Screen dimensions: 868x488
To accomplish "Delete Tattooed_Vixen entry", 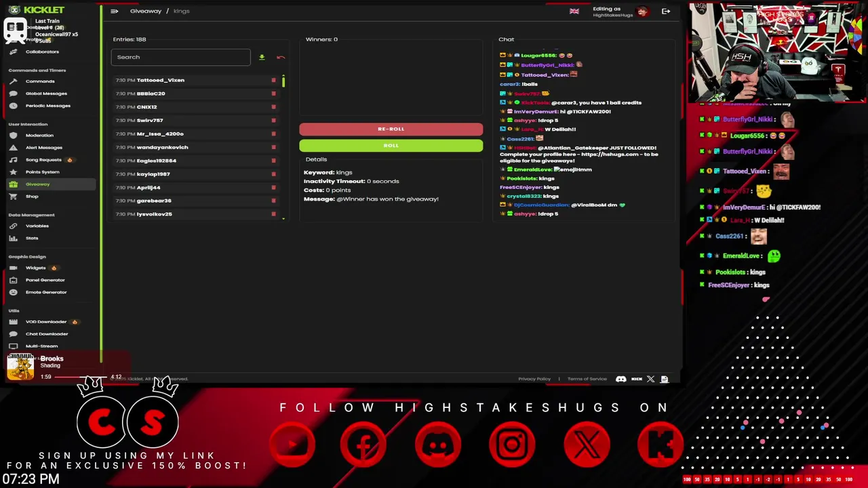I will point(273,80).
